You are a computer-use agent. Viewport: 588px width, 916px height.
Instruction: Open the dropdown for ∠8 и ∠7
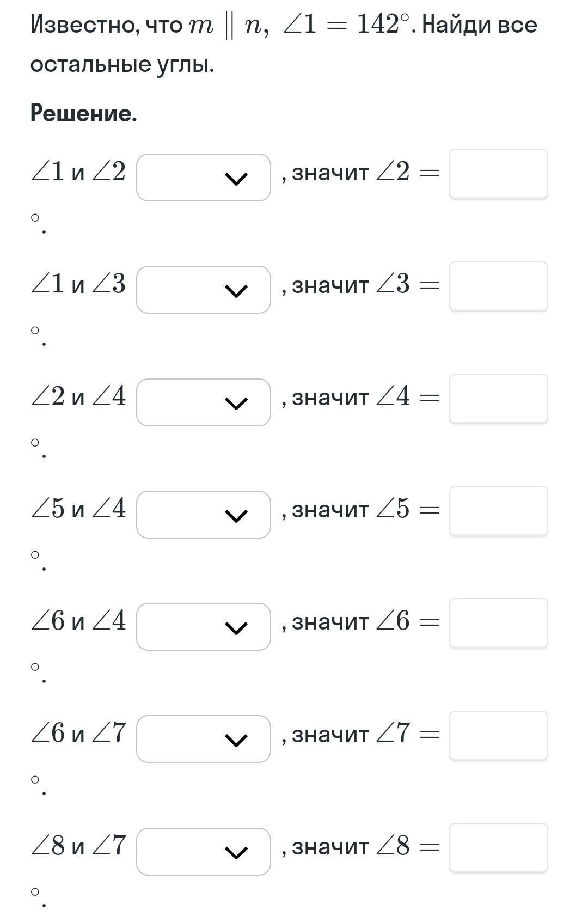203,852
